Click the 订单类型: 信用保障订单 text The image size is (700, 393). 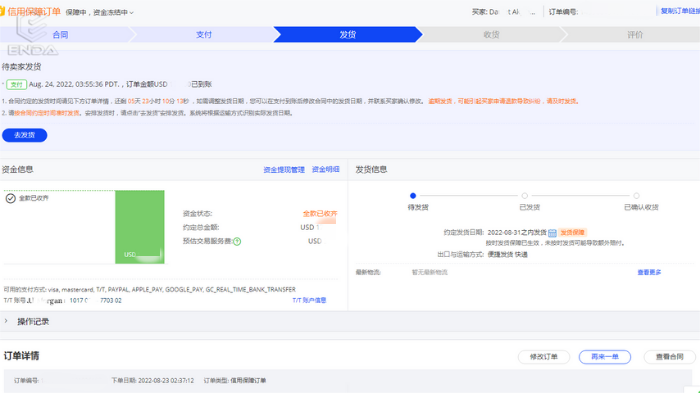(x=235, y=380)
